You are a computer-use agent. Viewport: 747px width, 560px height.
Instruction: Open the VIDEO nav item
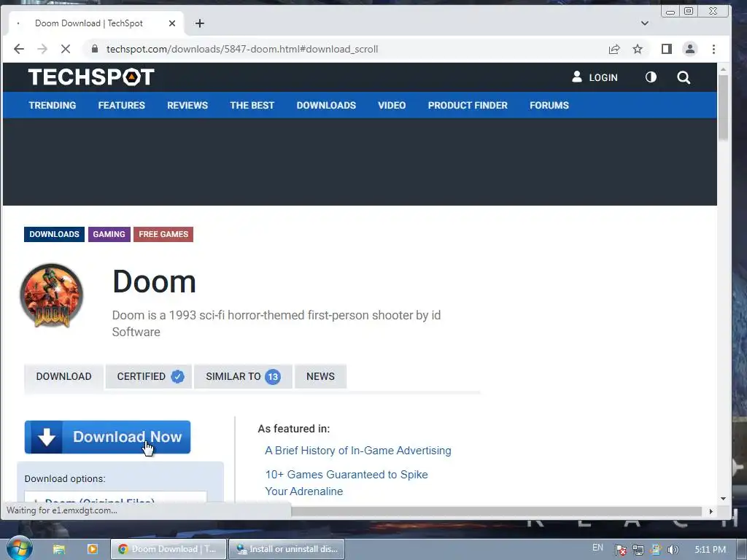[392, 105]
